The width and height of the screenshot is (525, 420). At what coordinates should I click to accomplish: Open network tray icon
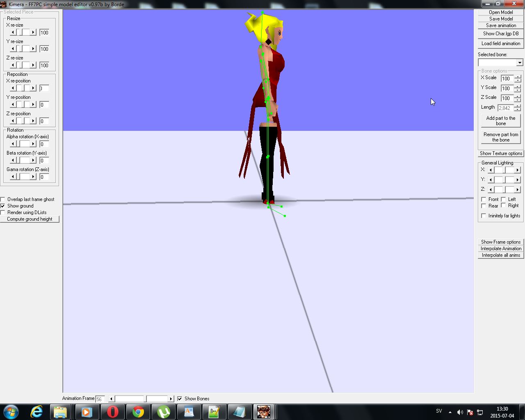[480, 412]
